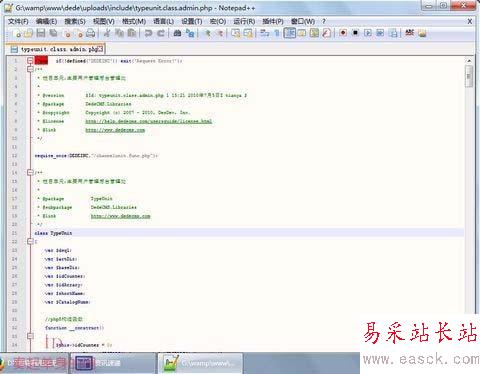Click the vertical scrollbar up arrow
480x374 pixels.
click(469, 61)
